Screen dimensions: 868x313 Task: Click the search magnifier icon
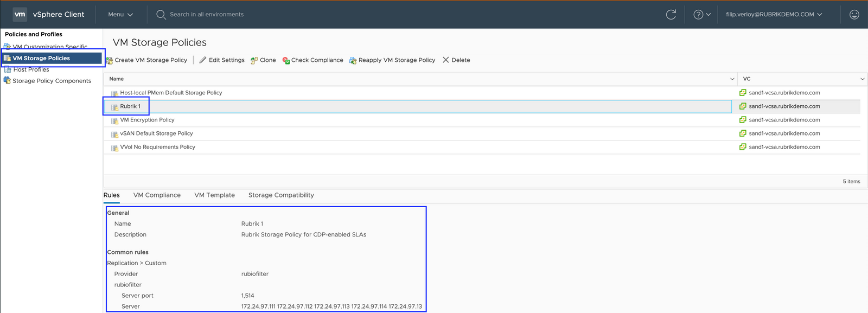tap(161, 15)
